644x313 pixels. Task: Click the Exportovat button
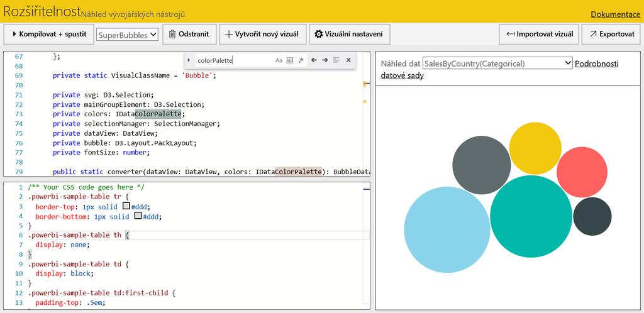(x=611, y=34)
